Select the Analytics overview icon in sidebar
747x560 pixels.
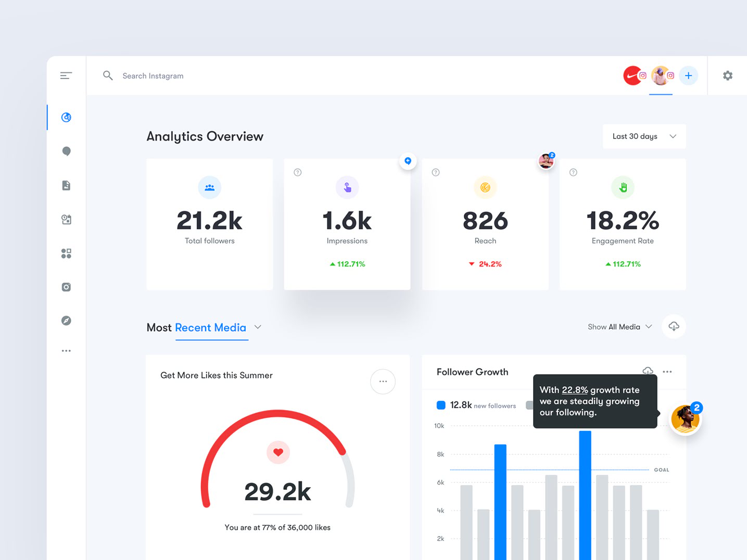click(66, 117)
